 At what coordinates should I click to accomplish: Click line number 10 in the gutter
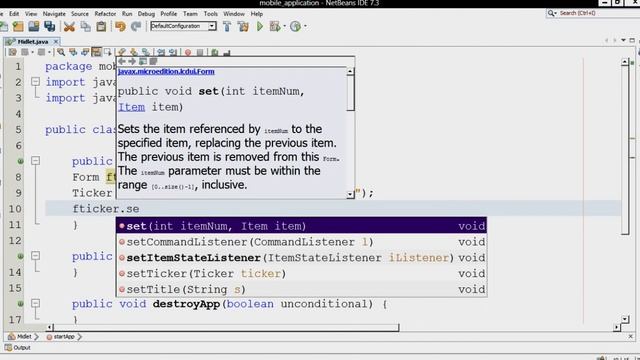(x=15, y=209)
